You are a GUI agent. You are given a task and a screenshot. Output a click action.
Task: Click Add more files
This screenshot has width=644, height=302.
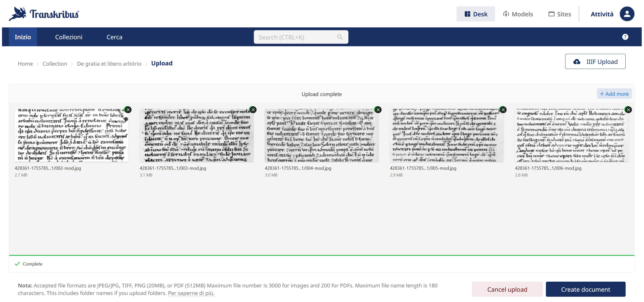click(x=614, y=94)
